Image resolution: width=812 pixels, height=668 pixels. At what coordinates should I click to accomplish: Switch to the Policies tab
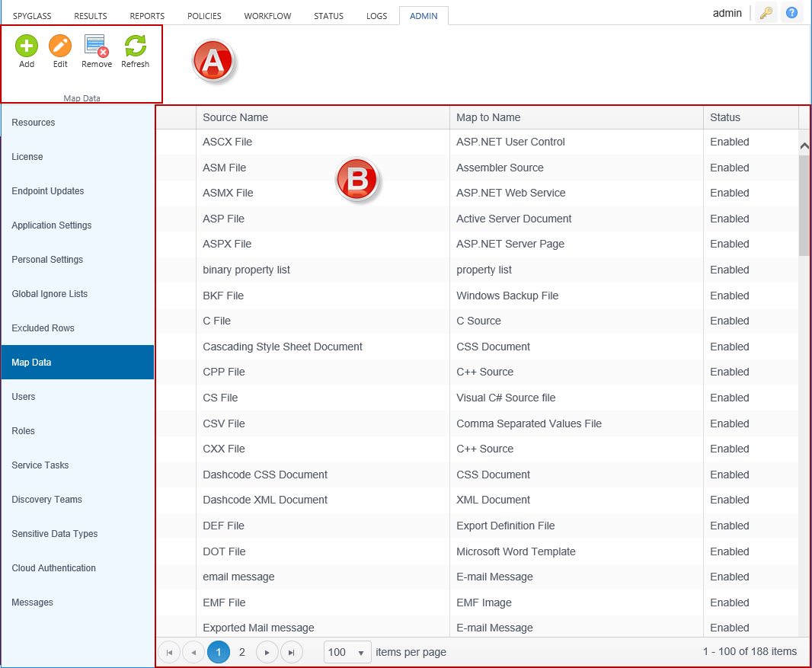[204, 16]
